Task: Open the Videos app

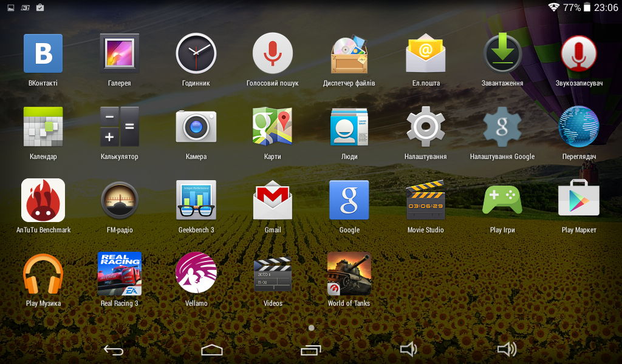Action: coord(273,274)
